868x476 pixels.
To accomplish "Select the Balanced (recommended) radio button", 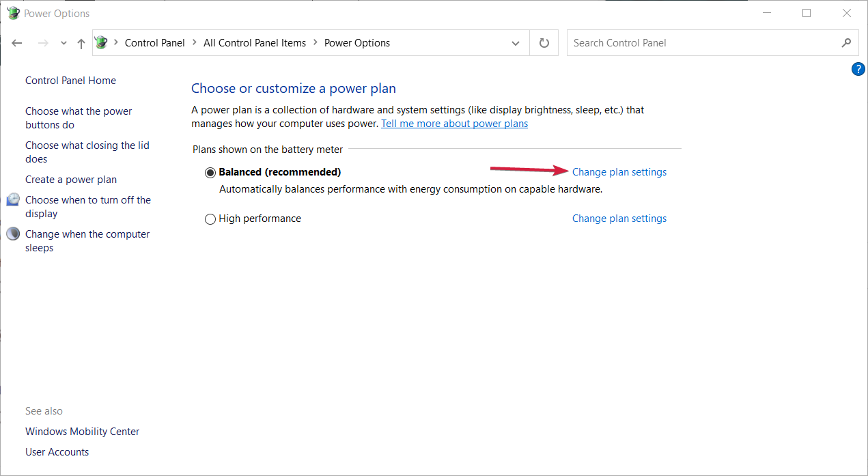I will pos(210,173).
